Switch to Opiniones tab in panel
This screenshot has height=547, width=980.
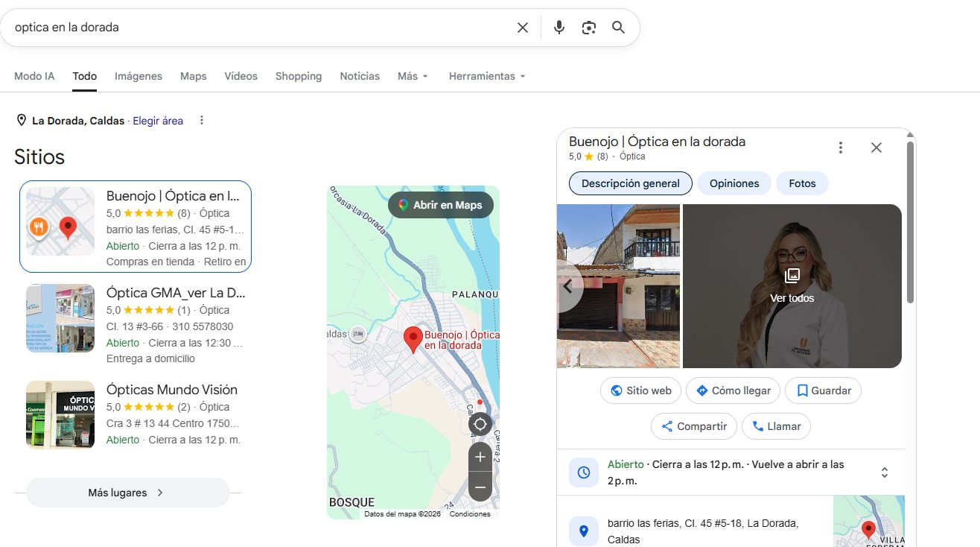tap(734, 183)
